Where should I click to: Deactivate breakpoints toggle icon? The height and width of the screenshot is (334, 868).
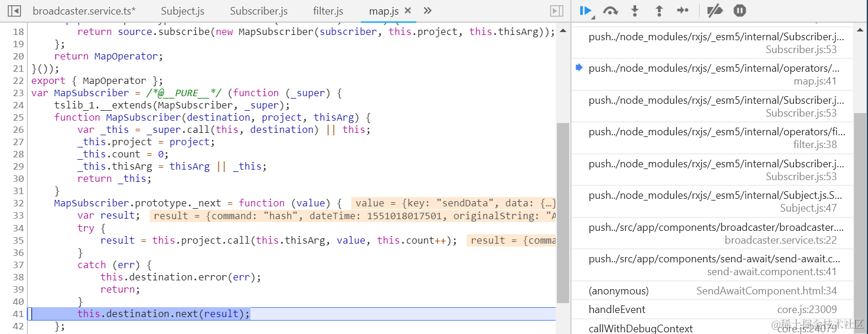coord(714,10)
